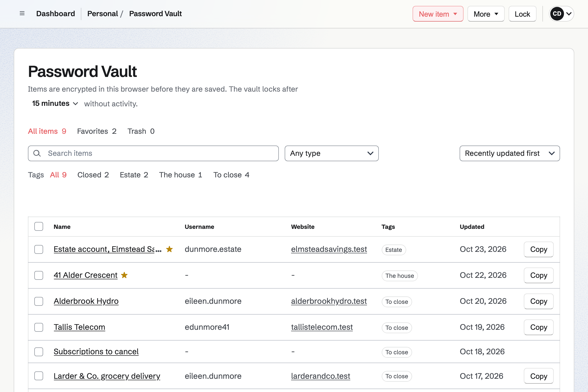Copy the Estate account password

tap(539, 249)
